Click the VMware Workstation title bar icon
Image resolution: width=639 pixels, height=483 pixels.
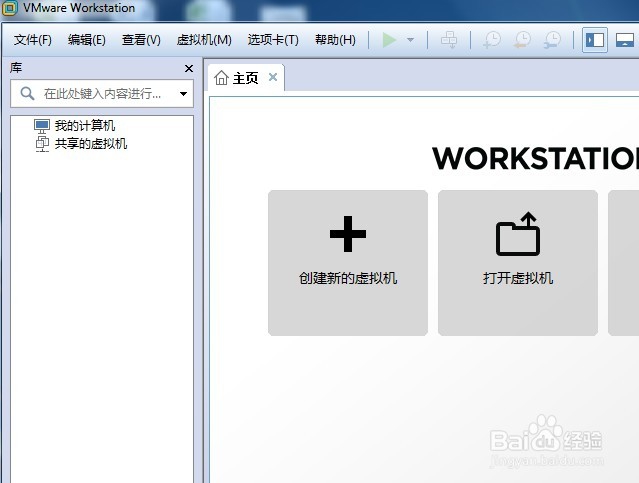[9, 8]
